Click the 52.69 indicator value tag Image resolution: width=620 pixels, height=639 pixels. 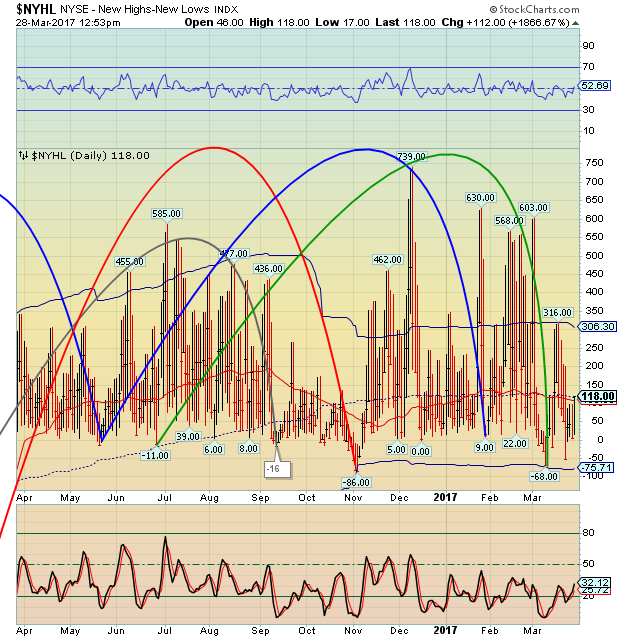click(x=597, y=87)
